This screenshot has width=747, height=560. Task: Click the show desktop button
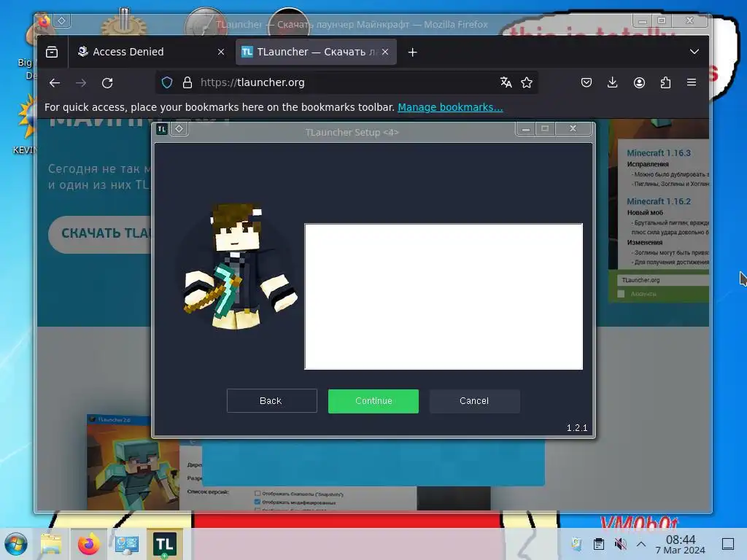click(x=728, y=544)
